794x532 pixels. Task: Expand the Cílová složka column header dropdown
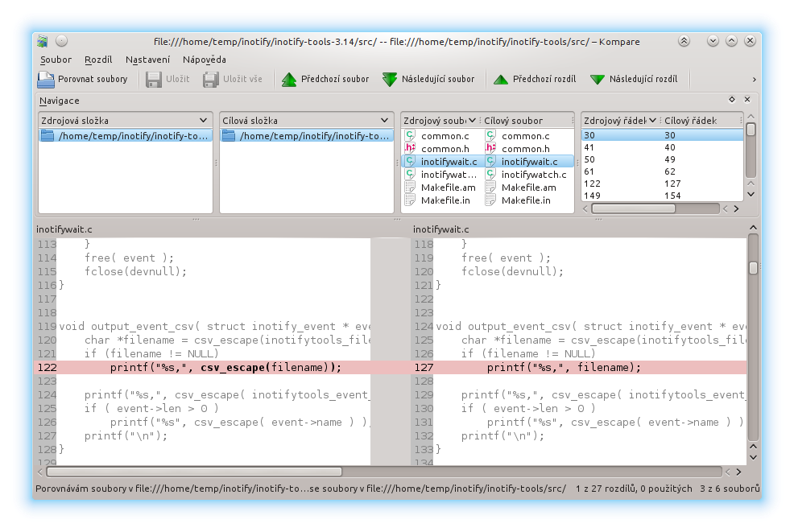coord(385,121)
